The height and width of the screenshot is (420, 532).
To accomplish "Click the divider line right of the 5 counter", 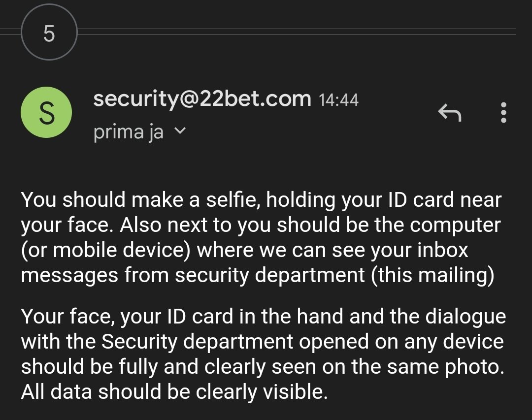I will [x=296, y=32].
